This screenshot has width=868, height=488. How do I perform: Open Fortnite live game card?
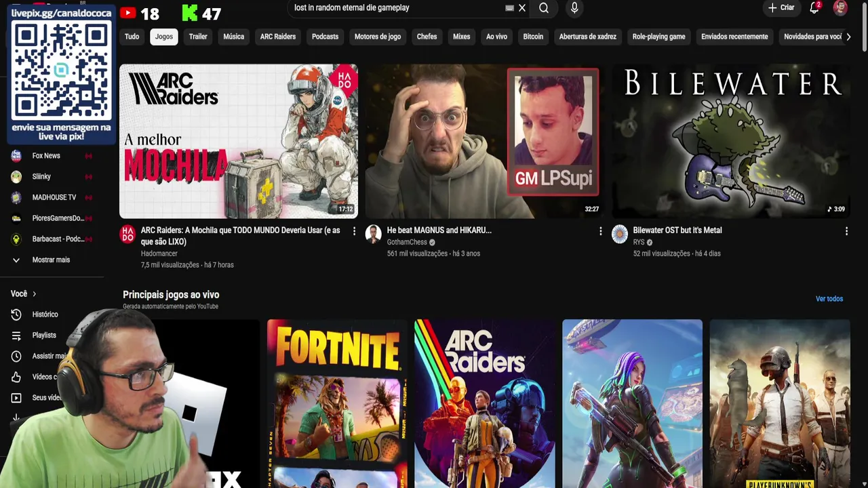click(337, 404)
